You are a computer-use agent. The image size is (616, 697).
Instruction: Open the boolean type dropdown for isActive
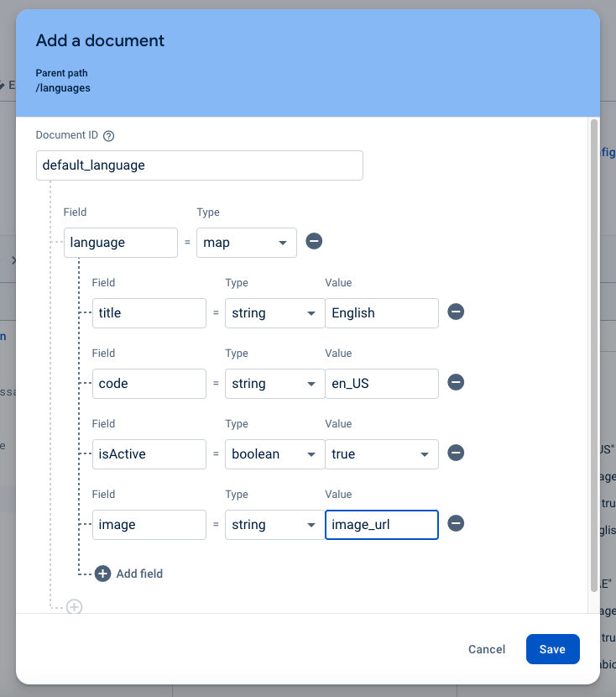pyautogui.click(x=274, y=454)
